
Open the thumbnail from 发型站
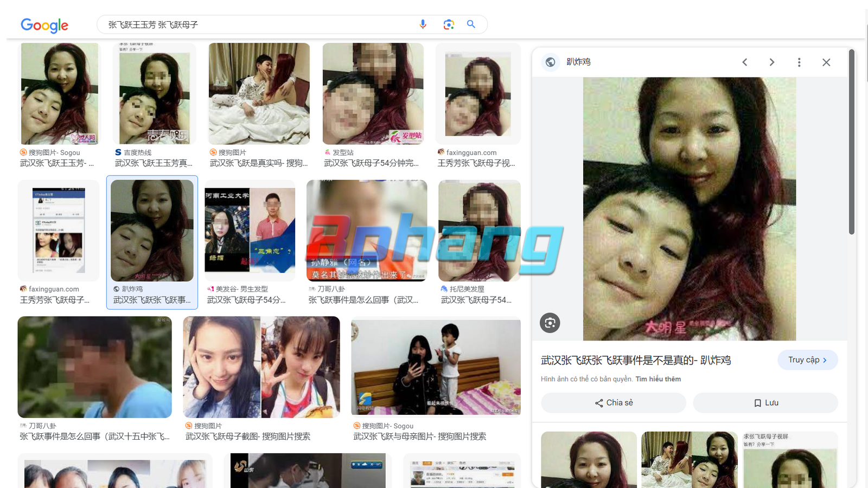pos(373,93)
